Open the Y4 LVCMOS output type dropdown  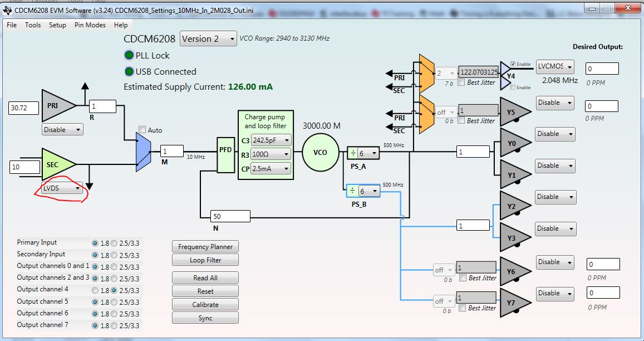pos(555,67)
